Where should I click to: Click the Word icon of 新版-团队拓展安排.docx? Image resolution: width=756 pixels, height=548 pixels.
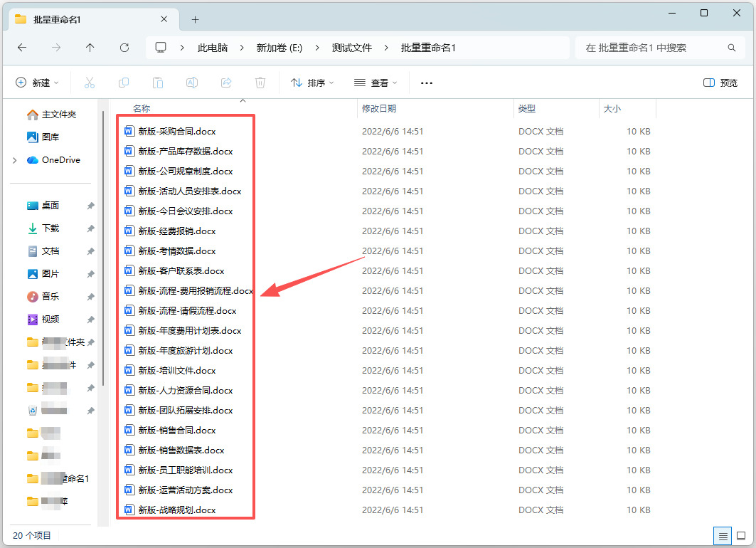point(129,410)
